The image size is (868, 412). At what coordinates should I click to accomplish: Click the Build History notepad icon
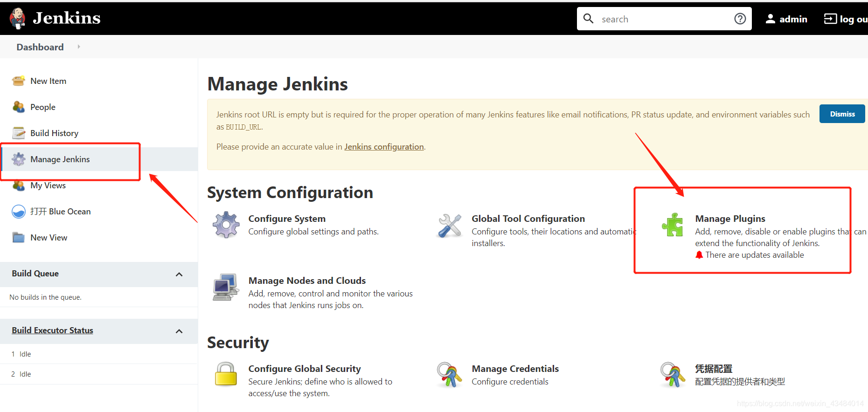tap(19, 133)
